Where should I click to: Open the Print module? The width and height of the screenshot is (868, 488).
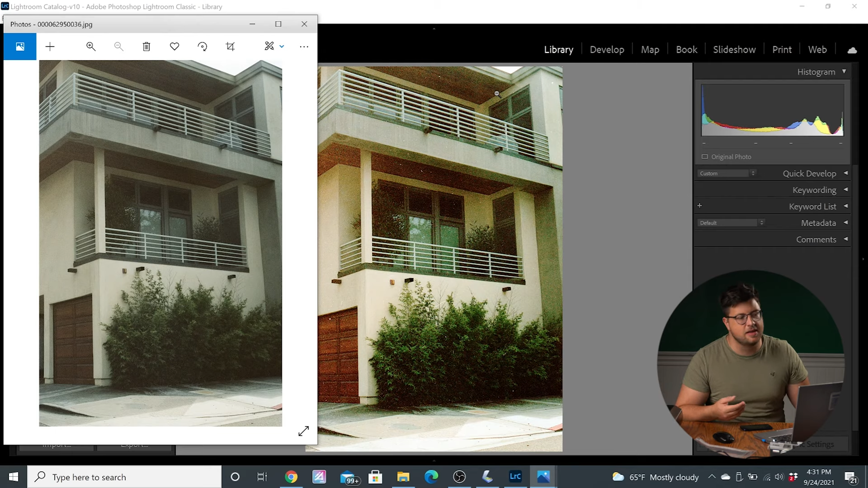[782, 50]
